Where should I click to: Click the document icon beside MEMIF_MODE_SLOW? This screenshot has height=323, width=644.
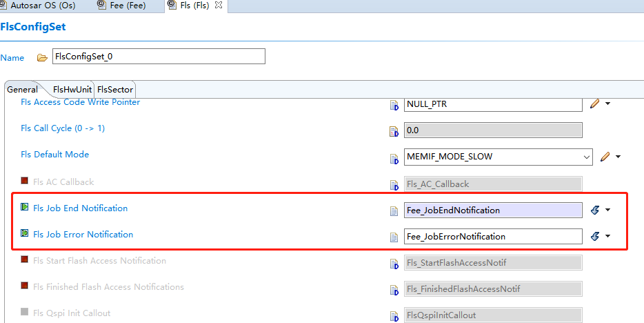click(x=394, y=158)
